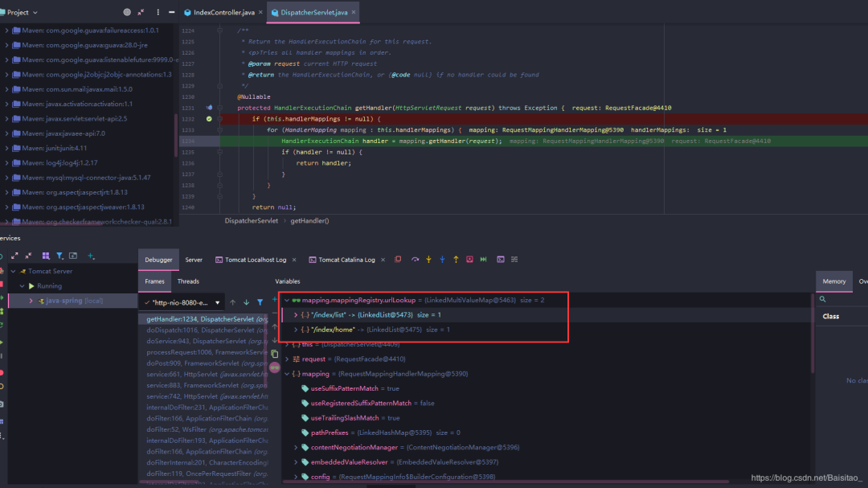
Task: Click the Step Out arrow icon
Action: [457, 259]
